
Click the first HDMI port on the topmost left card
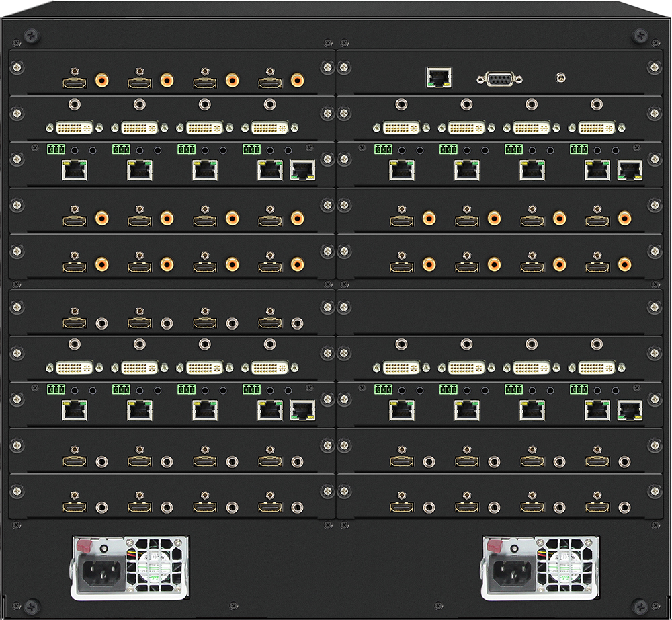pos(75,82)
